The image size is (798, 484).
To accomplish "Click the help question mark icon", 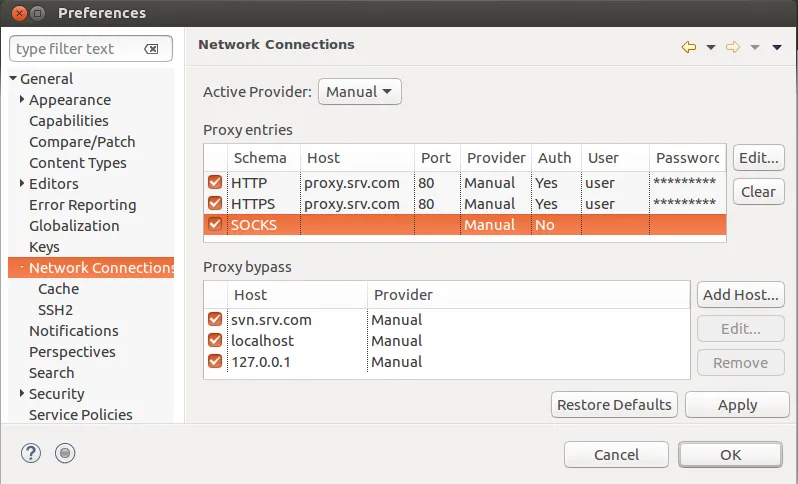I will 30,454.
